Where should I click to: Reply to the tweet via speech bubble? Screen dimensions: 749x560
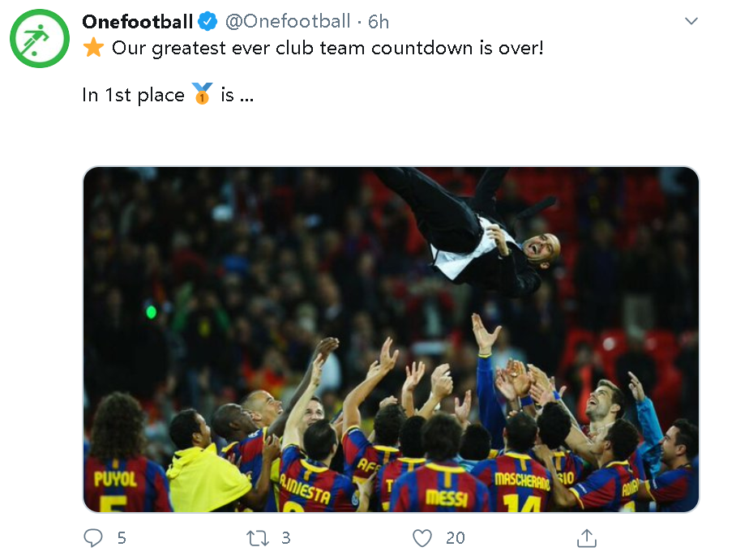pyautogui.click(x=94, y=537)
